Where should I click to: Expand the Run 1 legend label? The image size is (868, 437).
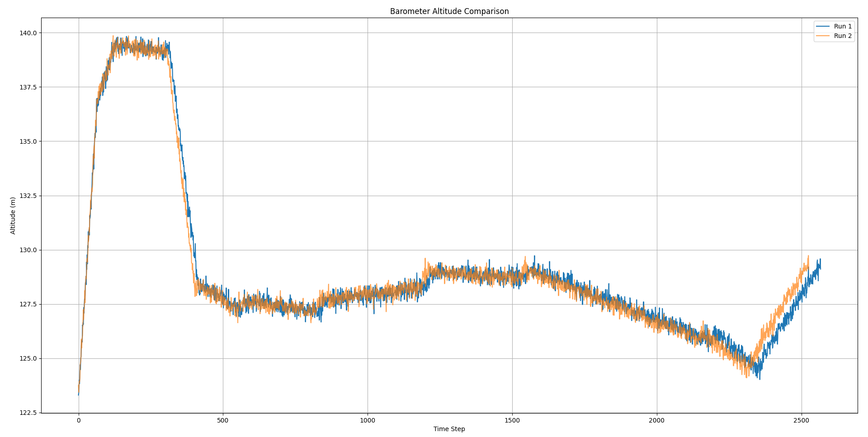pos(842,26)
